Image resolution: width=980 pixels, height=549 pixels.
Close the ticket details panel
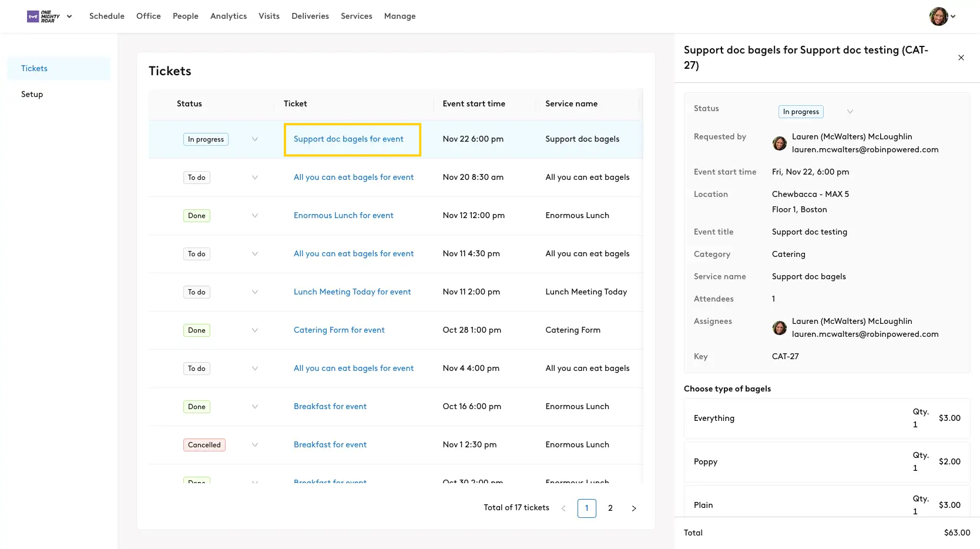point(961,58)
